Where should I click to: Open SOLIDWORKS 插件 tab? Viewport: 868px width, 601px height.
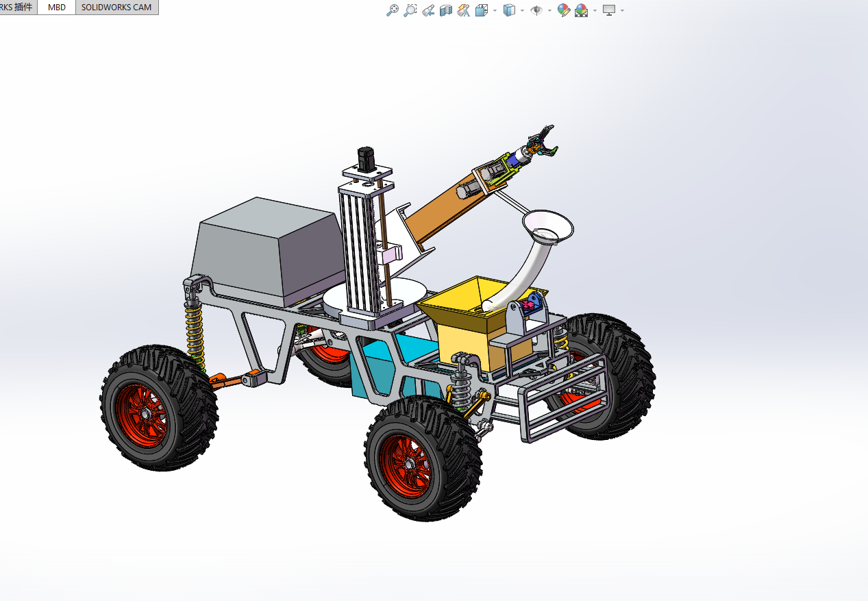[18, 7]
